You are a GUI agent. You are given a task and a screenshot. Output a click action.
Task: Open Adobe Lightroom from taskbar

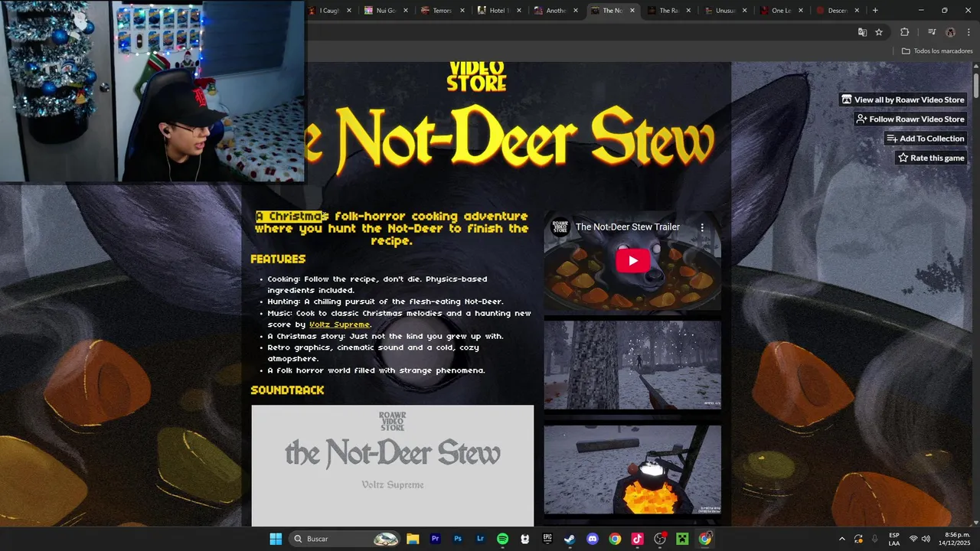pos(480,539)
